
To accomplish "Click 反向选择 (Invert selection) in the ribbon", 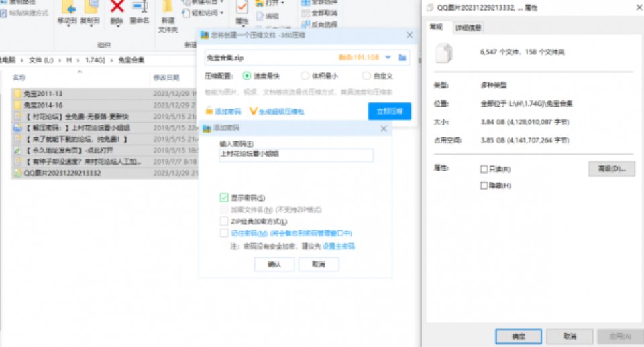I will tap(319, 25).
